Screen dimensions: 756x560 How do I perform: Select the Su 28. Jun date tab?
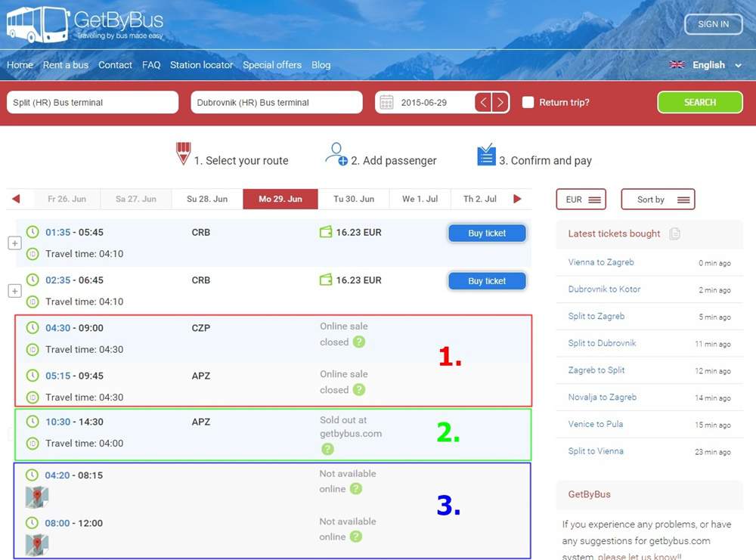(207, 199)
